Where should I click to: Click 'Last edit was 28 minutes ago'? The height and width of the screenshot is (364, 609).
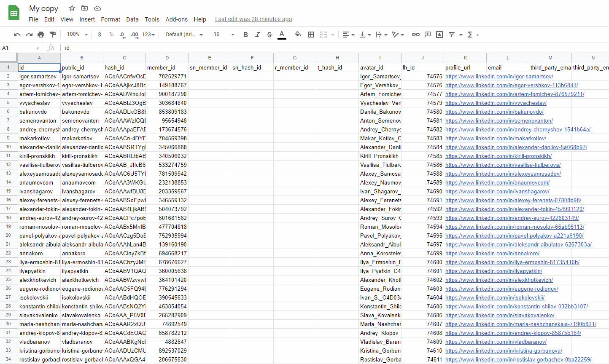253,19
